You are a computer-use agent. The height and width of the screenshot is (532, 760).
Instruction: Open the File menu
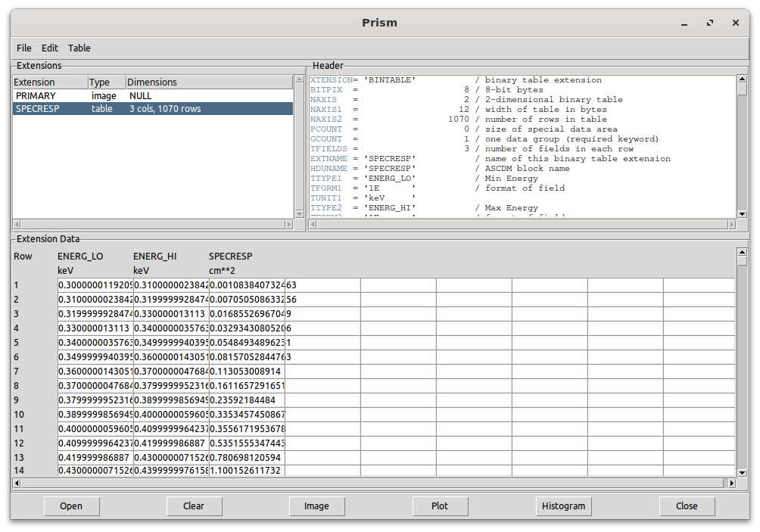point(23,48)
